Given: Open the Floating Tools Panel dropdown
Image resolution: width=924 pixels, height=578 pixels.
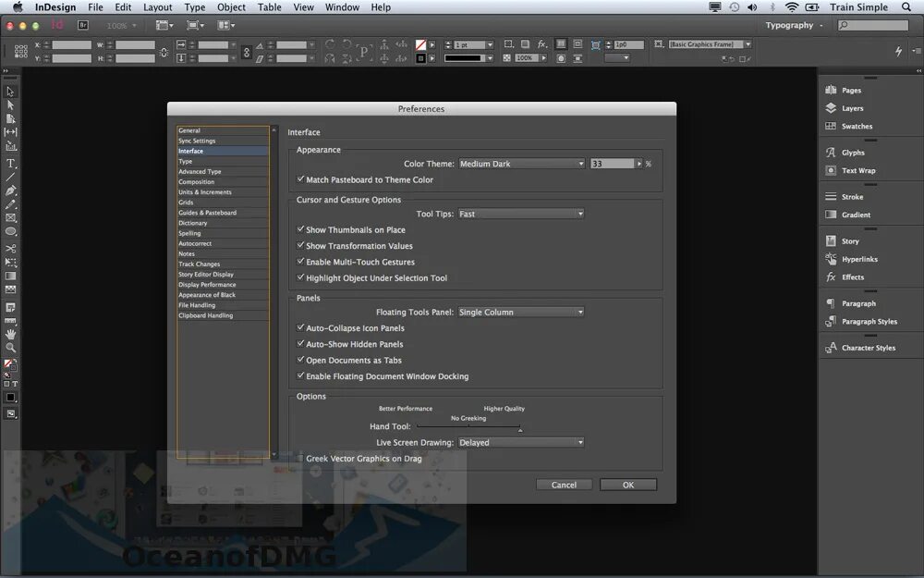Looking at the screenshot, I should tap(521, 312).
